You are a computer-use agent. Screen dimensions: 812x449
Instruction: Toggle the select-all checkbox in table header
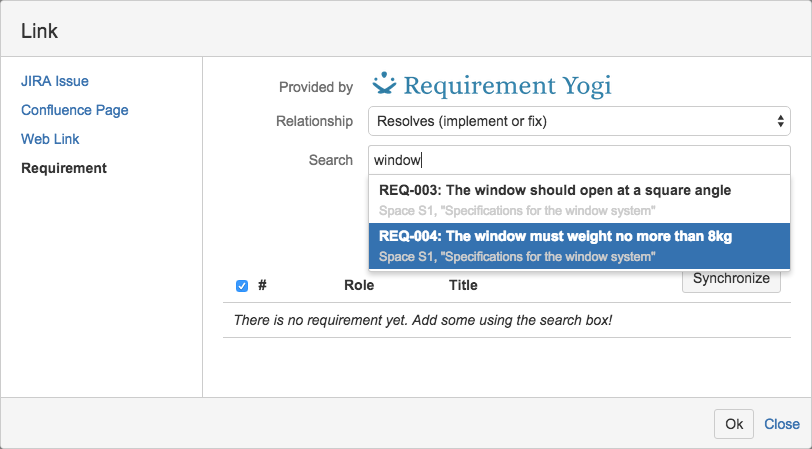[242, 286]
